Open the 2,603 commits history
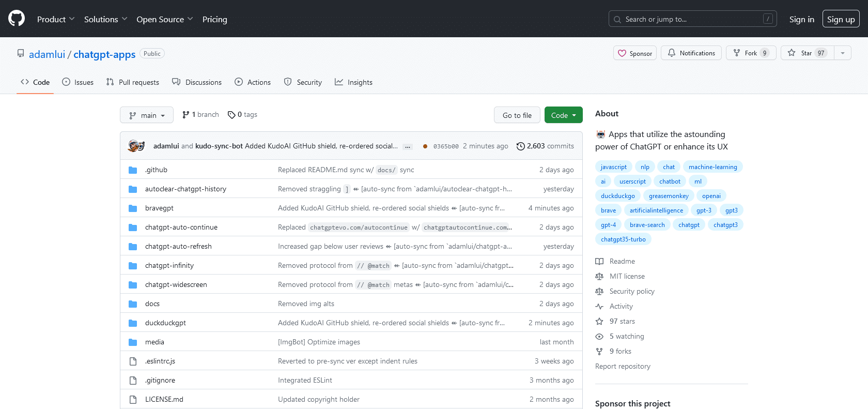Image resolution: width=868 pixels, height=409 pixels. tap(545, 146)
